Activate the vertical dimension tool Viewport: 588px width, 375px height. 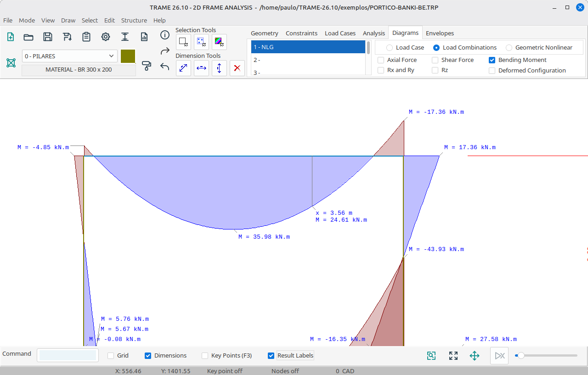pyautogui.click(x=219, y=68)
